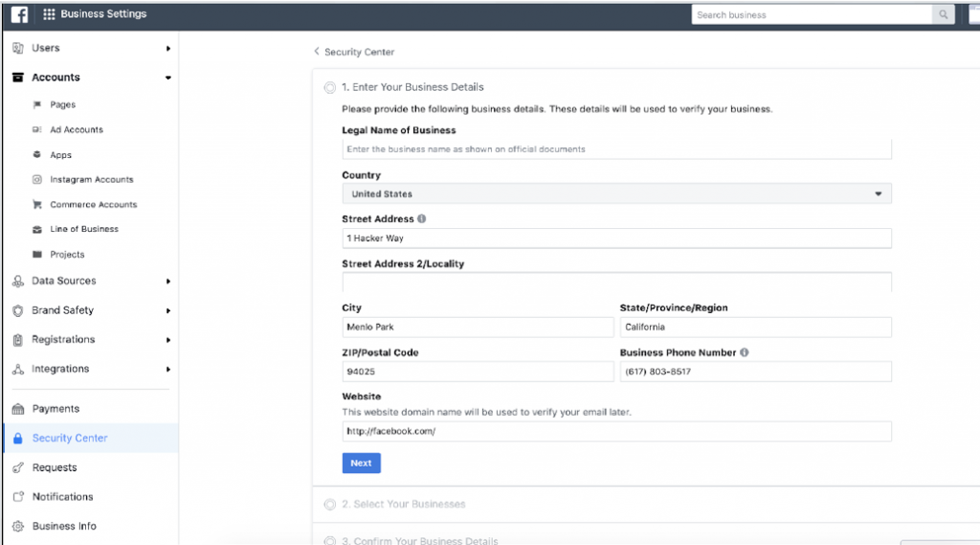Open Line of Business in sidebar
The image size is (980, 545).
84,229
